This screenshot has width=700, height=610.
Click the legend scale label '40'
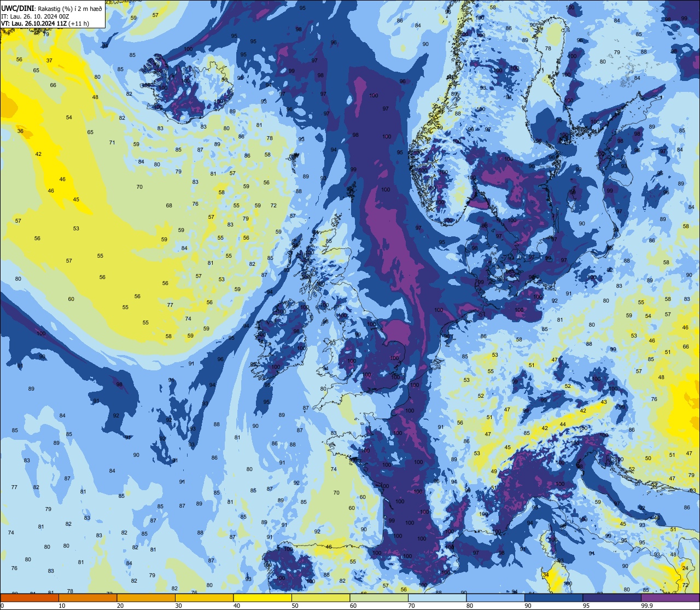click(237, 606)
